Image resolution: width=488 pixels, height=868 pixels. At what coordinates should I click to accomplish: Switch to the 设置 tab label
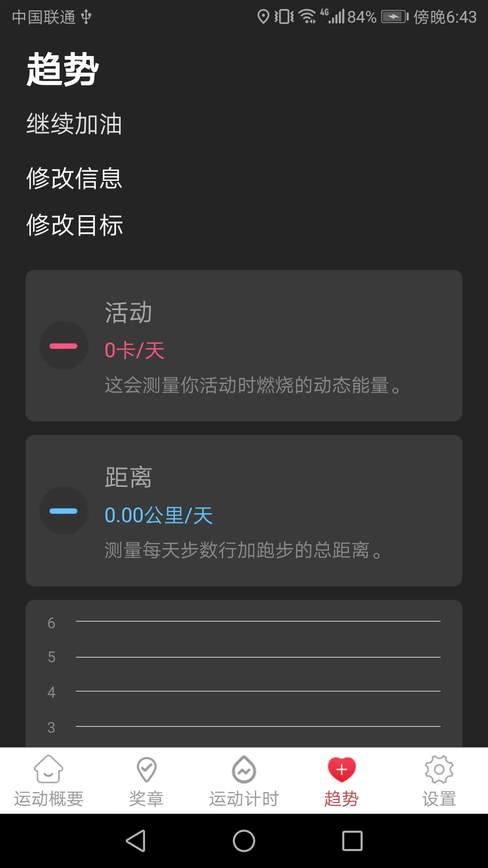tap(439, 799)
